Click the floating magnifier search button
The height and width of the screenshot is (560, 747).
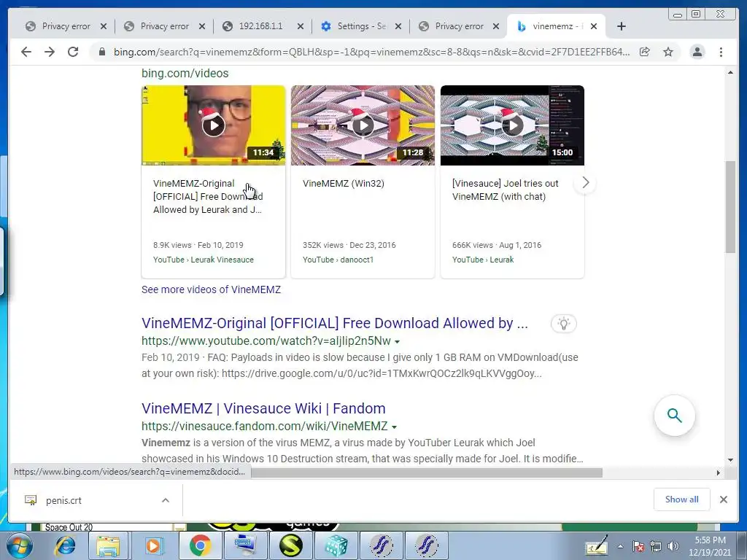674,415
